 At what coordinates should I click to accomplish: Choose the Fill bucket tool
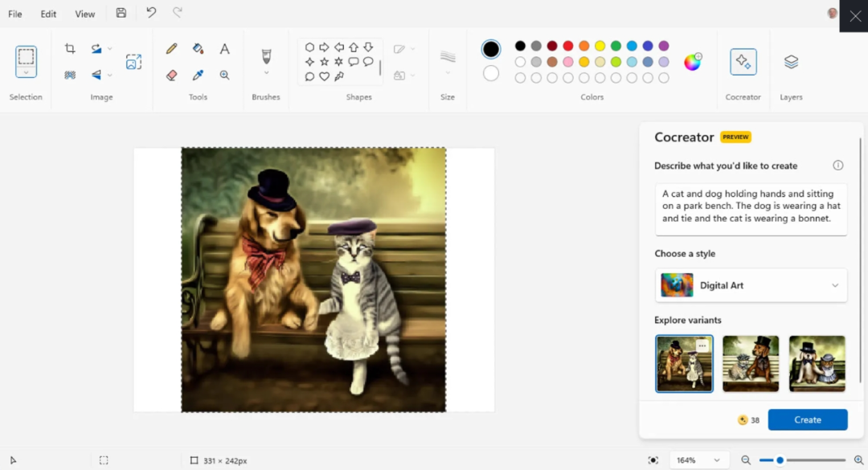click(x=198, y=49)
